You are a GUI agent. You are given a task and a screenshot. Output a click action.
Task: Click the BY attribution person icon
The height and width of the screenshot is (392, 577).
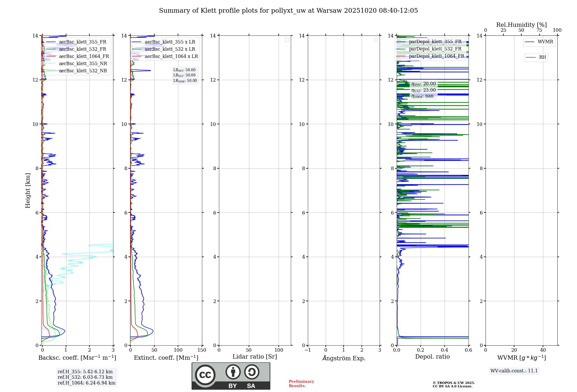[233, 372]
